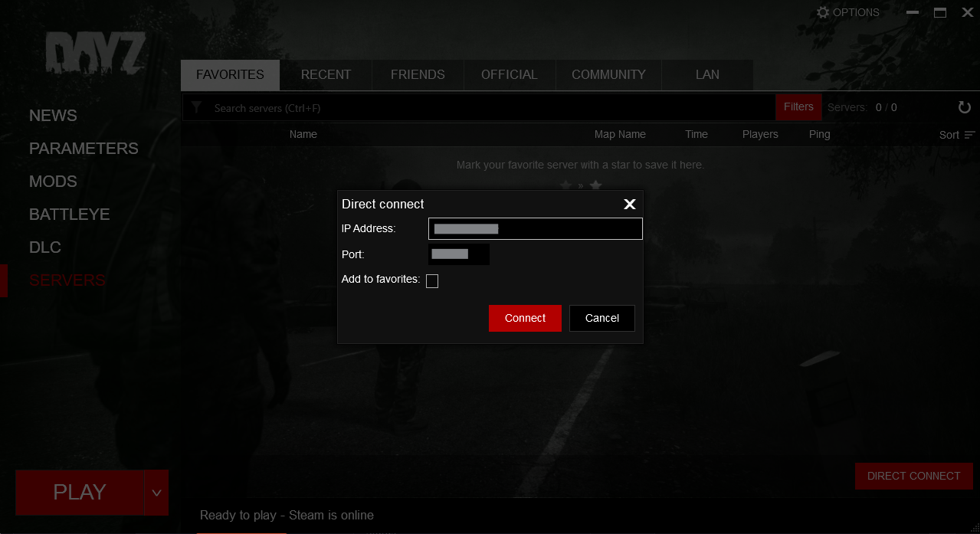Close the DayZ launcher window
Image resolution: width=980 pixels, height=534 pixels.
point(968,12)
